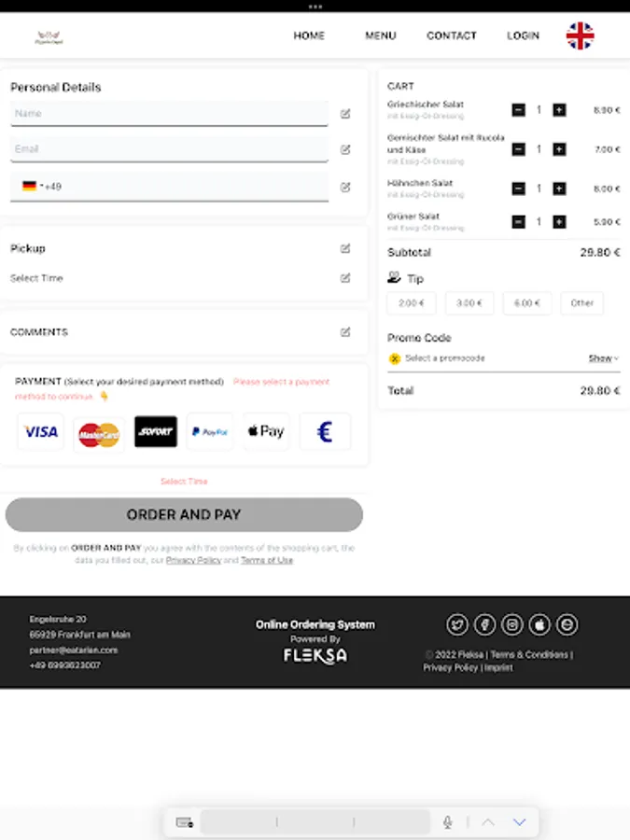630x840 pixels.
Task: Expand the promo code Show dropdown
Action: click(603, 358)
